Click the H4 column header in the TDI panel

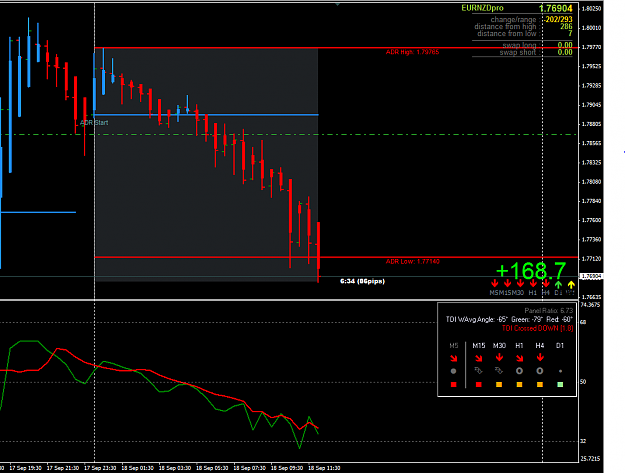coord(540,346)
